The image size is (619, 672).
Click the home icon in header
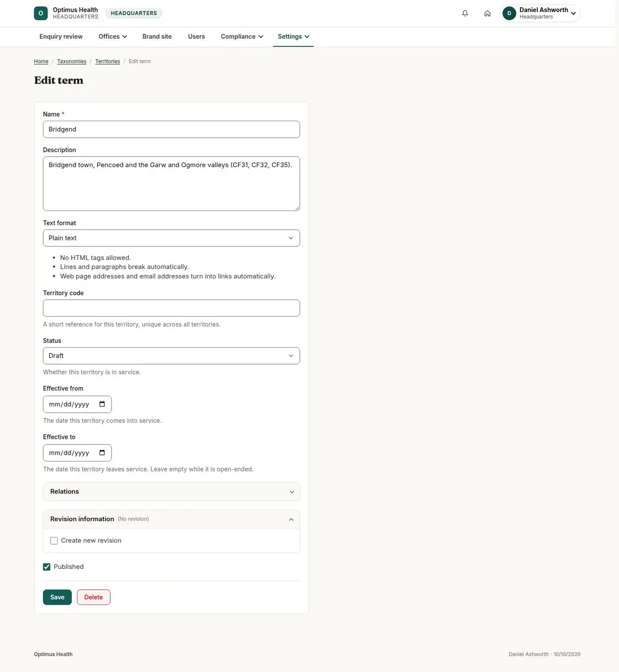tap(487, 13)
